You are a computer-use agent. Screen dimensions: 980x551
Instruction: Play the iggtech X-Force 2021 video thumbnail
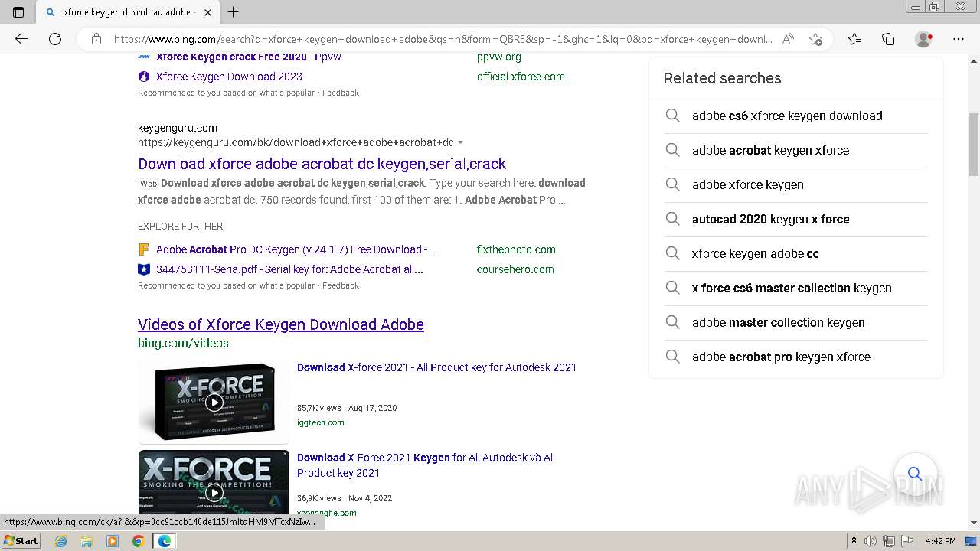[214, 403]
